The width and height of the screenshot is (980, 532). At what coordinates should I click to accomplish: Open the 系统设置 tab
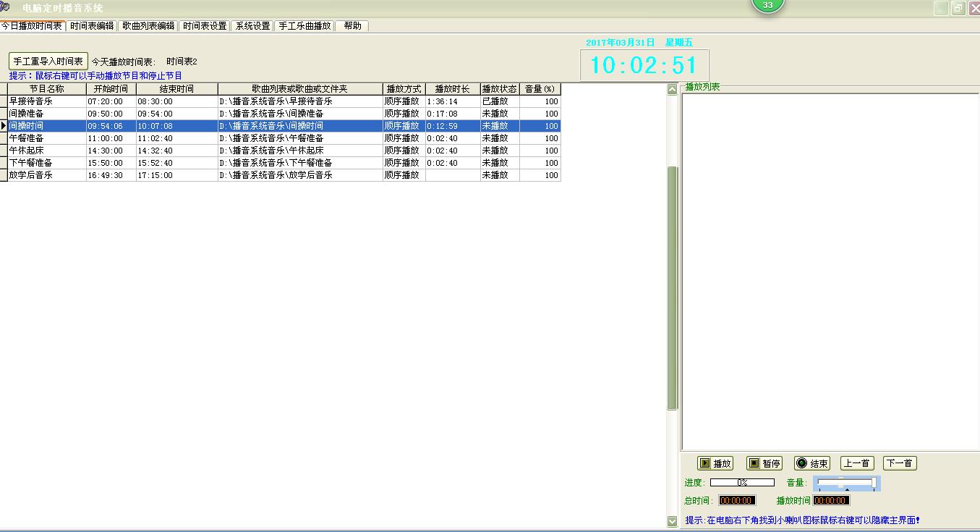tap(252, 26)
